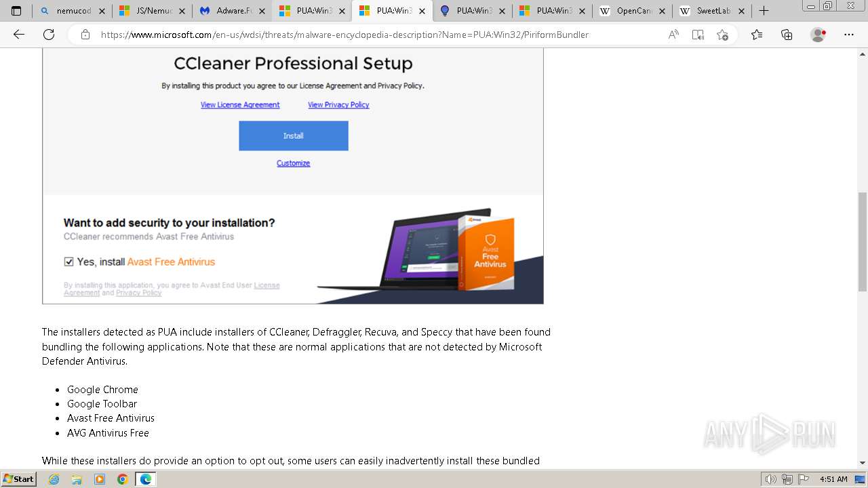View site information lock icon
The image size is (868, 488).
pyautogui.click(x=85, y=35)
